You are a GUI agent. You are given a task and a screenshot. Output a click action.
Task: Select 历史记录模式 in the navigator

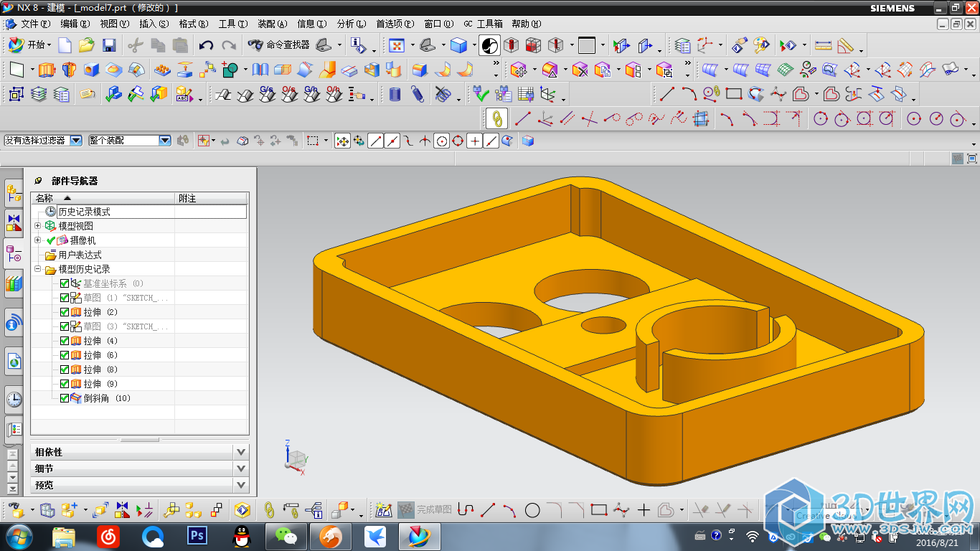[84, 212]
